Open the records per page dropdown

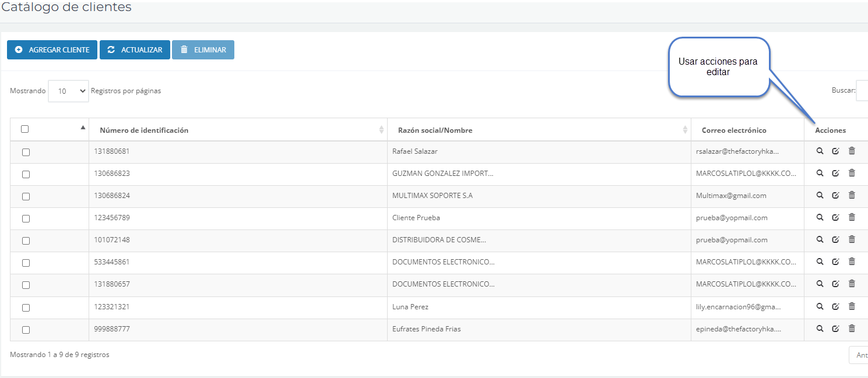coord(68,91)
